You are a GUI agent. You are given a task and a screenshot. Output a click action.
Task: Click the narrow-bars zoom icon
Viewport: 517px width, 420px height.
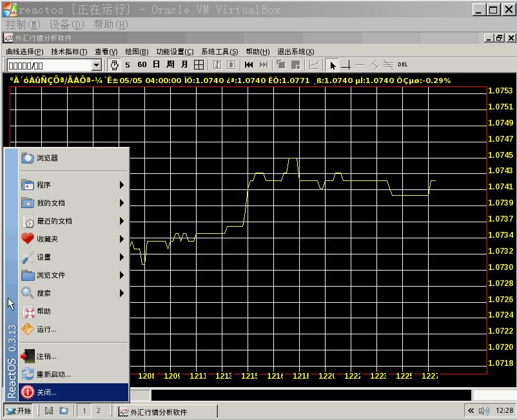tap(217, 65)
